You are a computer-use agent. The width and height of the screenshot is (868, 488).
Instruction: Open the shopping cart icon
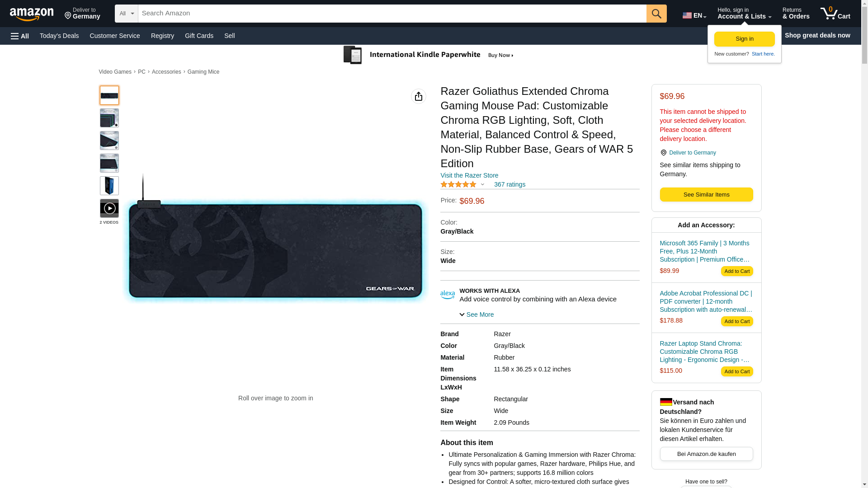(835, 14)
